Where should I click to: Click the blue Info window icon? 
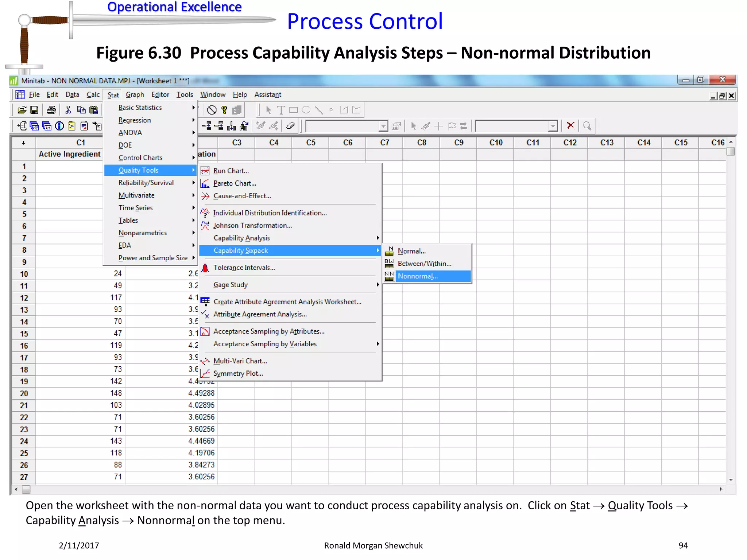pyautogui.click(x=59, y=126)
